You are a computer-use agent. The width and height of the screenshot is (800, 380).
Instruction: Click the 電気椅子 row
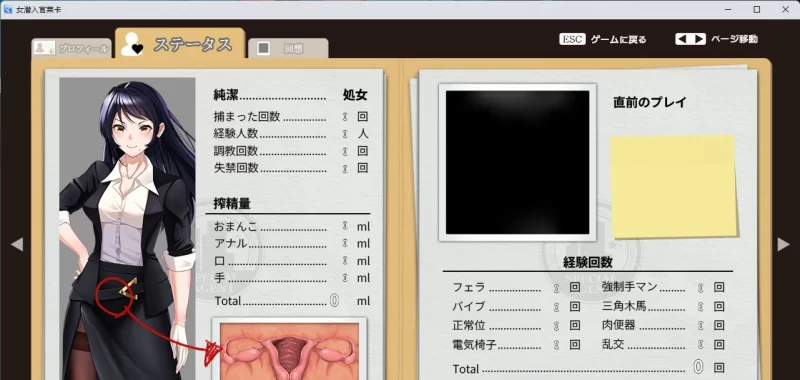516,344
